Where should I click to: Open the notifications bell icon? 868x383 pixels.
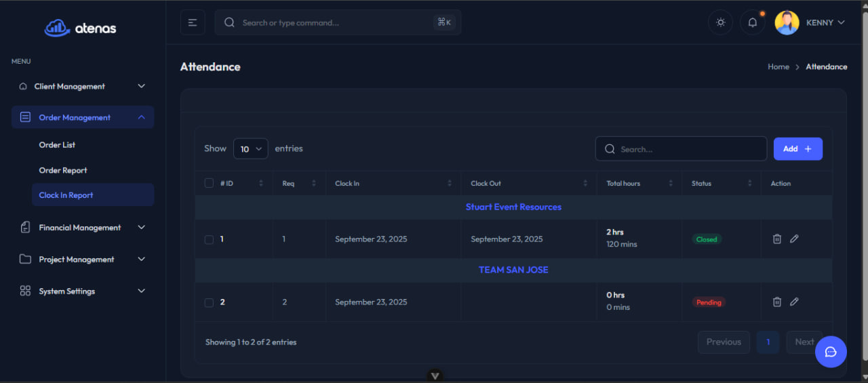pyautogui.click(x=752, y=22)
